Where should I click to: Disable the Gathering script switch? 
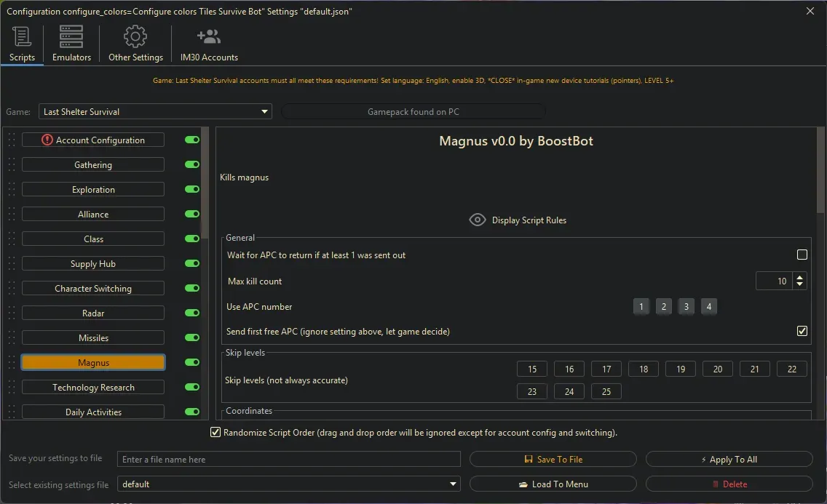pyautogui.click(x=192, y=164)
